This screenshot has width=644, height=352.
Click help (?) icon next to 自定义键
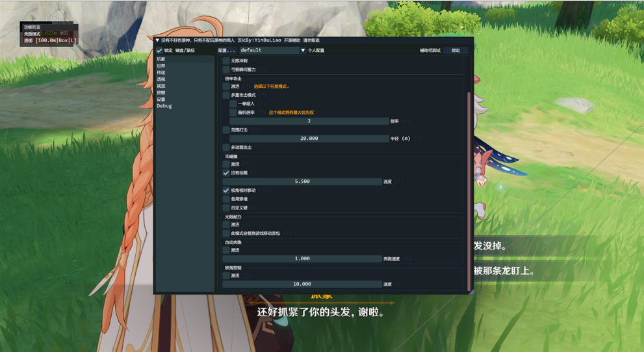click(255, 208)
